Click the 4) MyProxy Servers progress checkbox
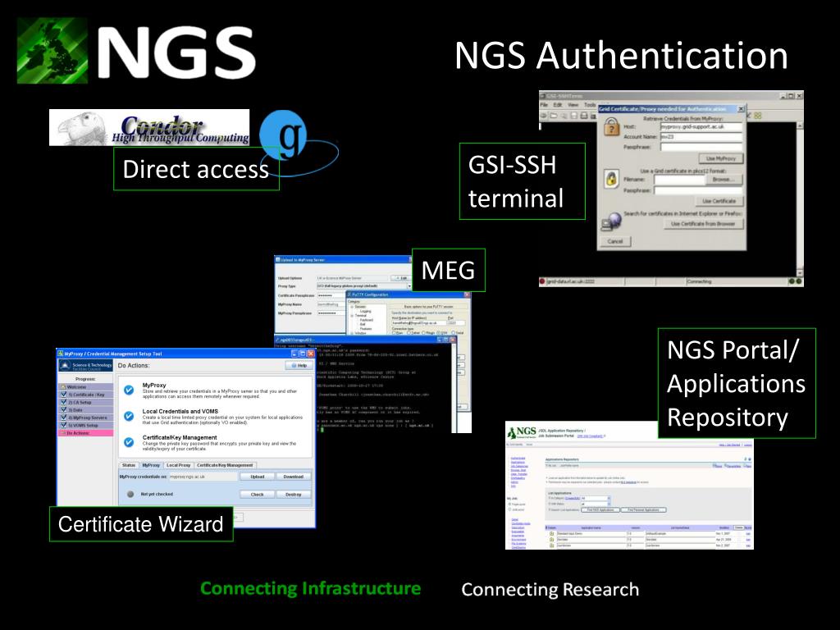Viewport: 840px width, 630px height. pyautogui.click(x=63, y=417)
